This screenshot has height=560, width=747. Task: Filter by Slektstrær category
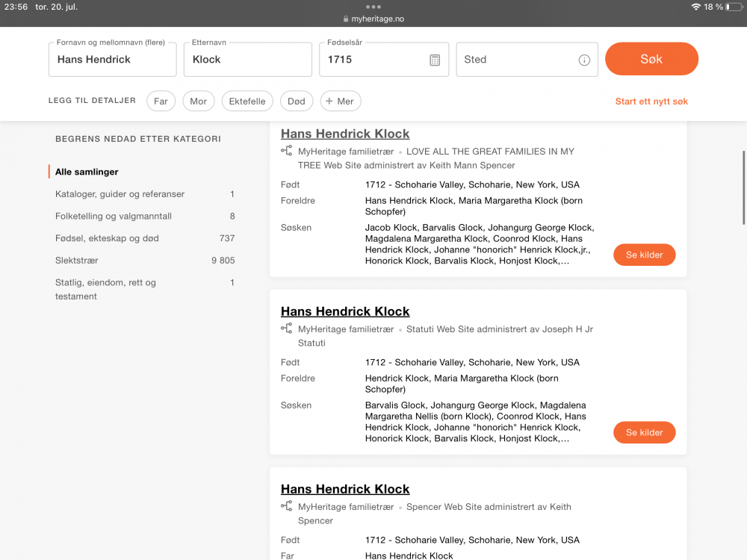pyautogui.click(x=76, y=261)
